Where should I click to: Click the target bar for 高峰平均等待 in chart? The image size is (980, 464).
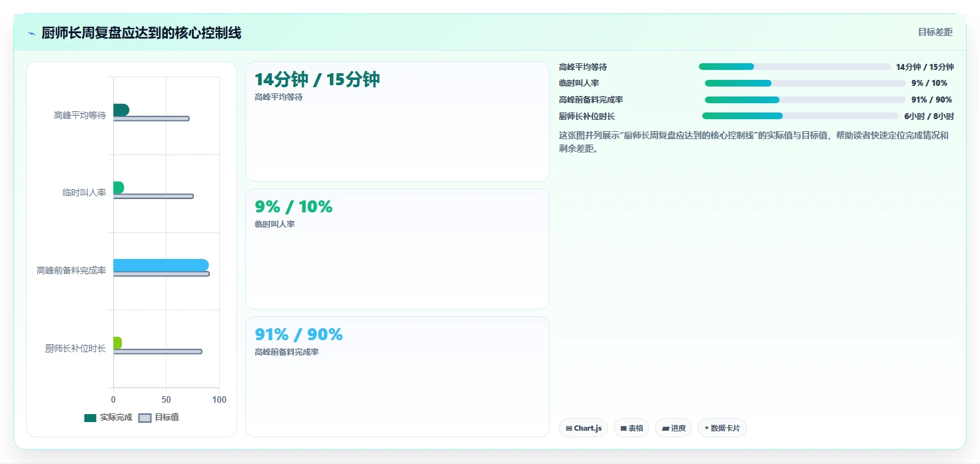point(151,118)
